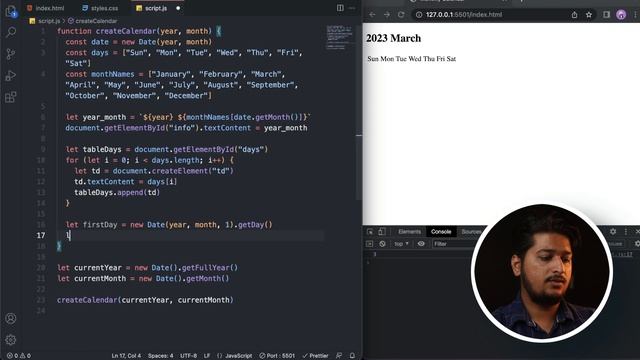Image resolution: width=640 pixels, height=360 pixels.
Task: Open the Chrome three-dot menu
Action: pyautogui.click(x=636, y=15)
